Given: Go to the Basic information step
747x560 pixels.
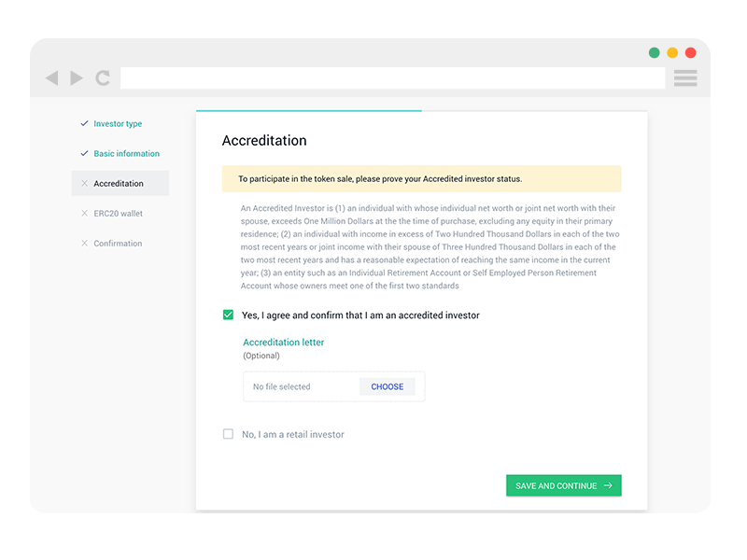Looking at the screenshot, I should [x=126, y=153].
